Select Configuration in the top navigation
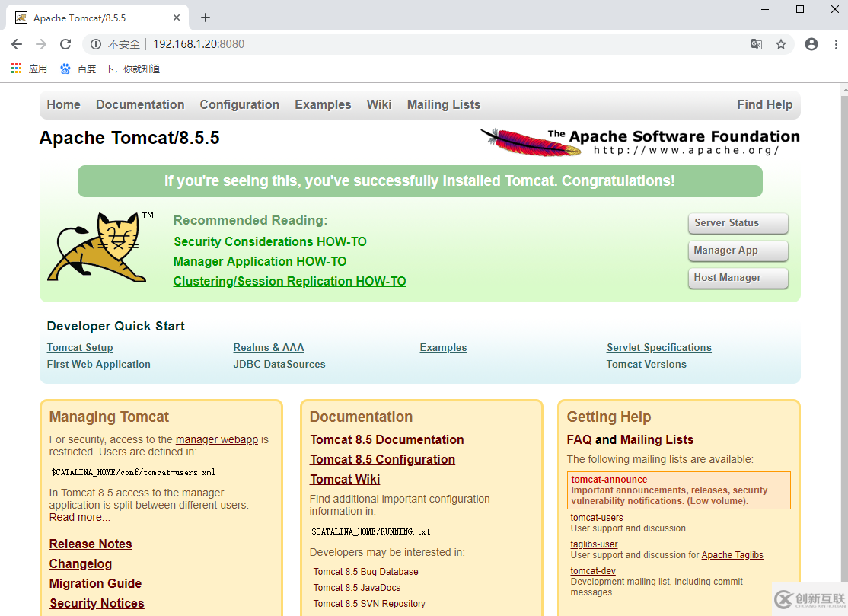The height and width of the screenshot is (616, 848). pos(239,105)
